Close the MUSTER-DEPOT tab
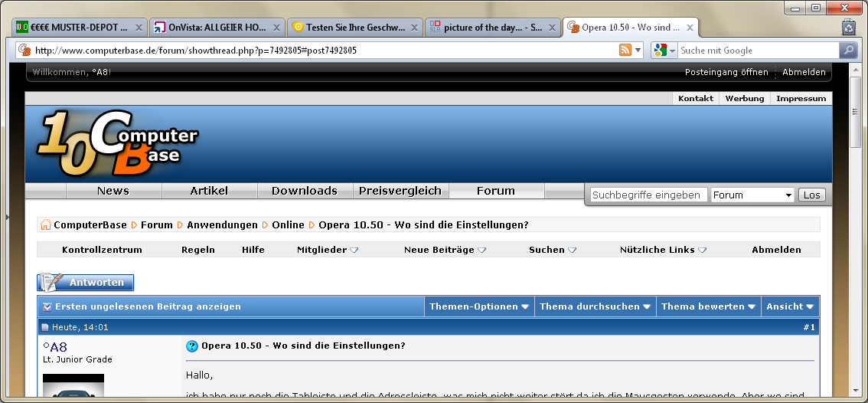Viewport: 868px width, 403px height. (139, 27)
